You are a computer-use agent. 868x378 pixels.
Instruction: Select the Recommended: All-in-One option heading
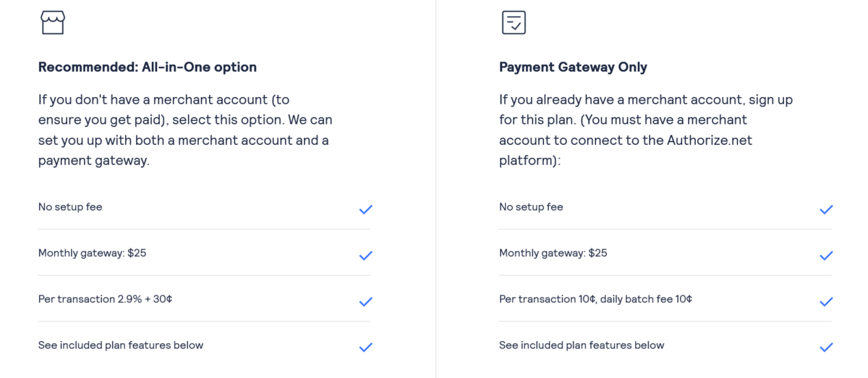148,67
